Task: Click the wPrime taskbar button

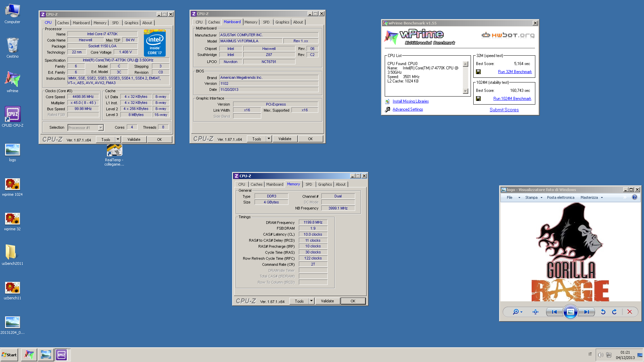Action: pos(29,355)
